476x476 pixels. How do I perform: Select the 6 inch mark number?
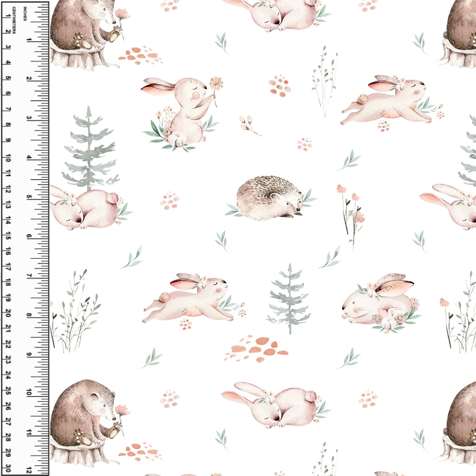point(29,236)
